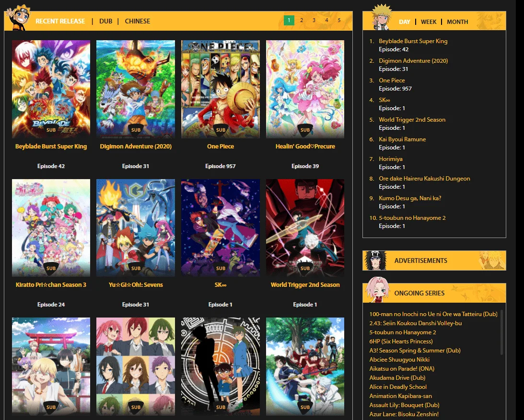Open 5-toubun no Hanayome 2 ranking entry
The width and height of the screenshot is (524, 420).
point(412,218)
